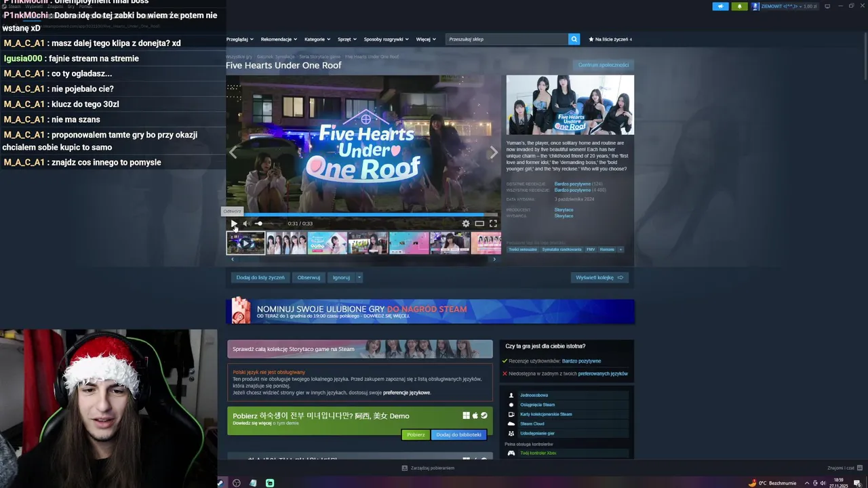This screenshot has height=488, width=868.
Task: Open the Centrum społeczności button
Action: pos(603,65)
